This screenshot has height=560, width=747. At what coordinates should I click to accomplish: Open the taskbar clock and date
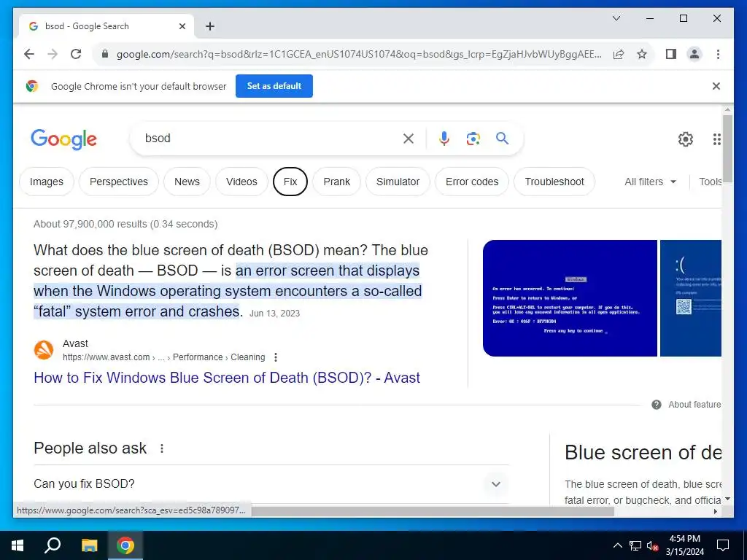point(684,545)
